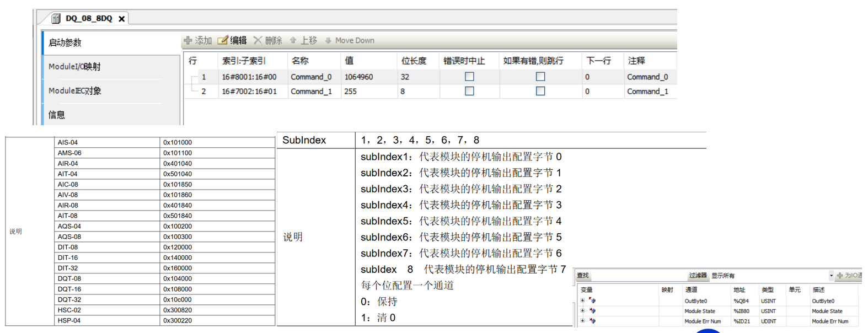Open the 信息 side tab

point(111,115)
